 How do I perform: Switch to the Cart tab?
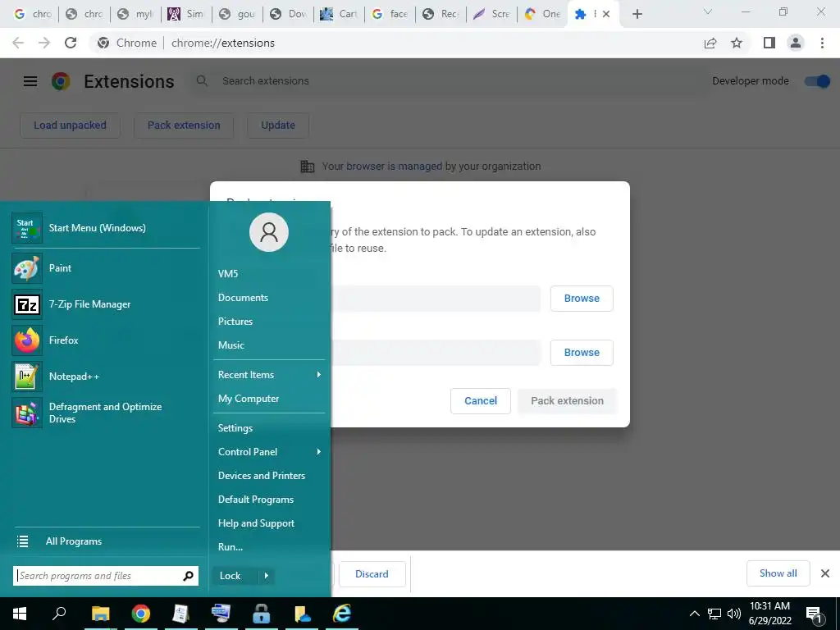tap(339, 14)
